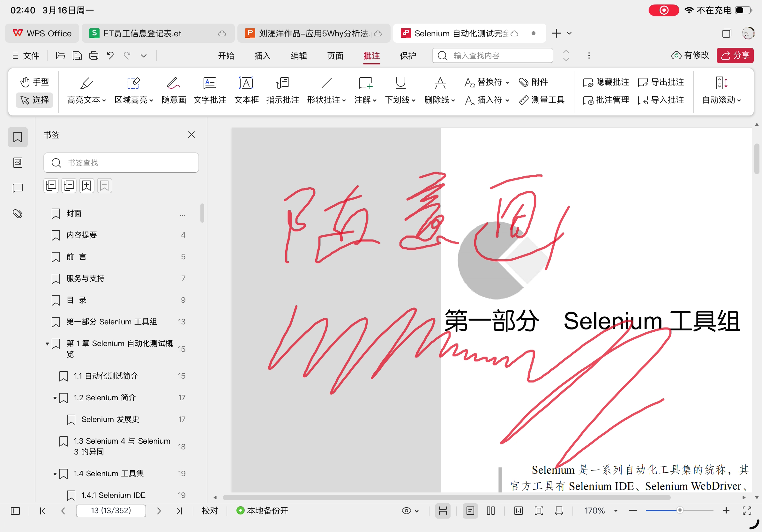Click the 隐藏批注 hide annotations button

click(606, 82)
